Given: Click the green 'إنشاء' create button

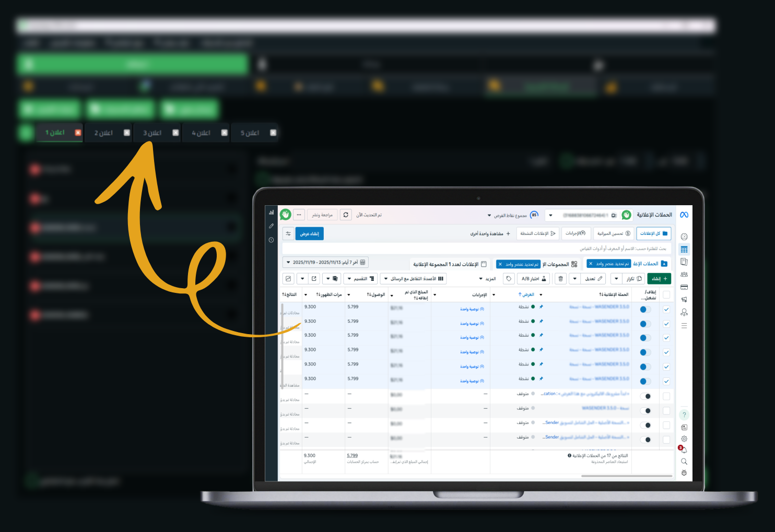Looking at the screenshot, I should (658, 279).
